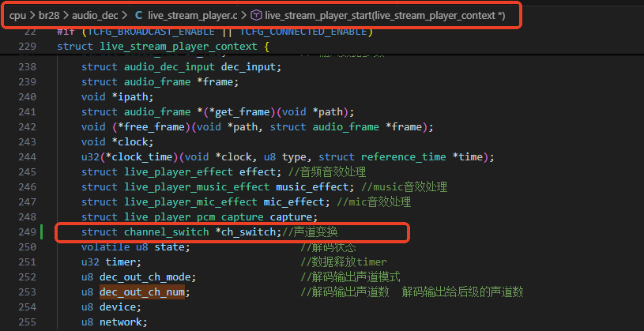Image resolution: width=644 pixels, height=331 pixels.
Task: Click reference_time type on line 244
Action: coord(403,157)
